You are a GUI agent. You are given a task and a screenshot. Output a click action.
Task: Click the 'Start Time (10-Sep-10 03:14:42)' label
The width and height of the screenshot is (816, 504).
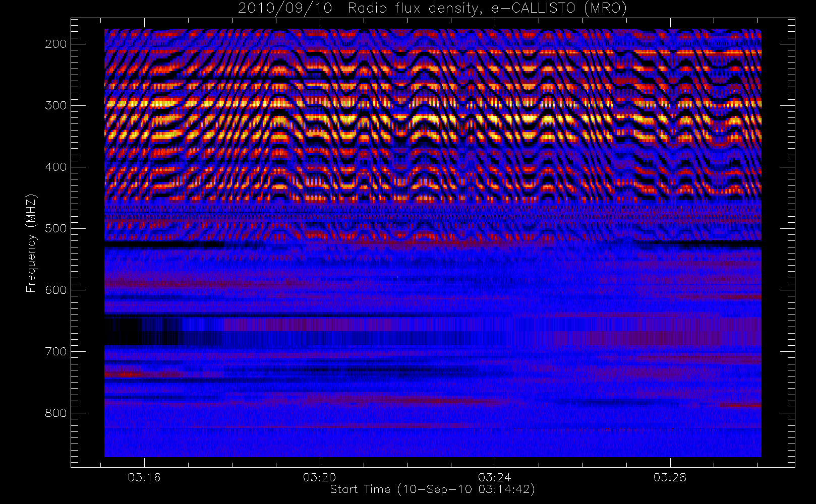click(432, 489)
